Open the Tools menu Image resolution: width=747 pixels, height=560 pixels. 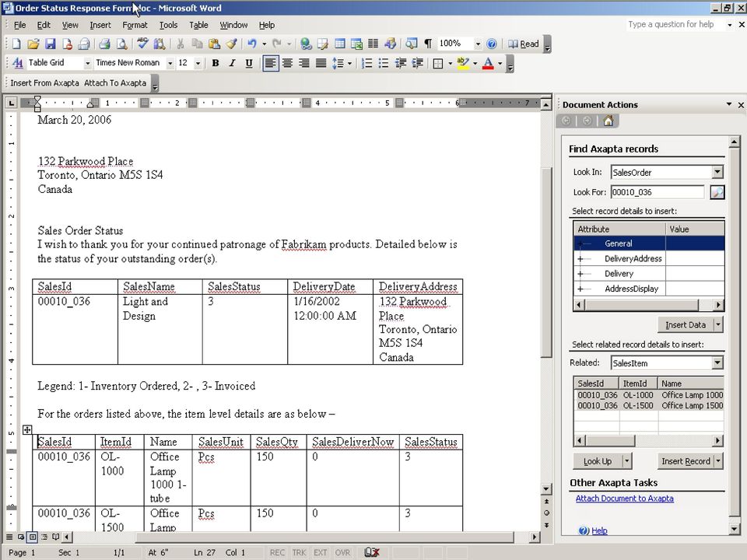tap(168, 25)
